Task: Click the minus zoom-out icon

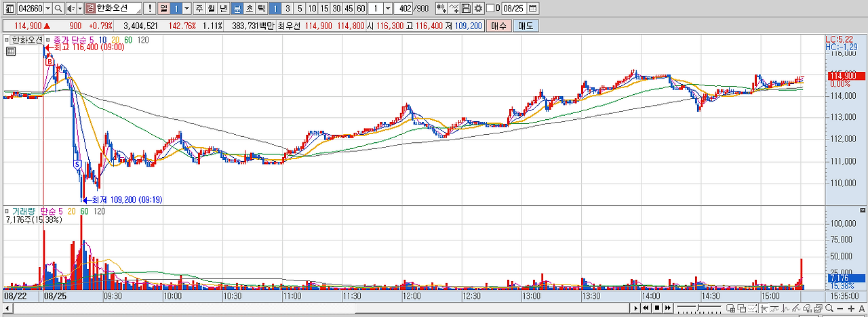Action: [840, 309]
